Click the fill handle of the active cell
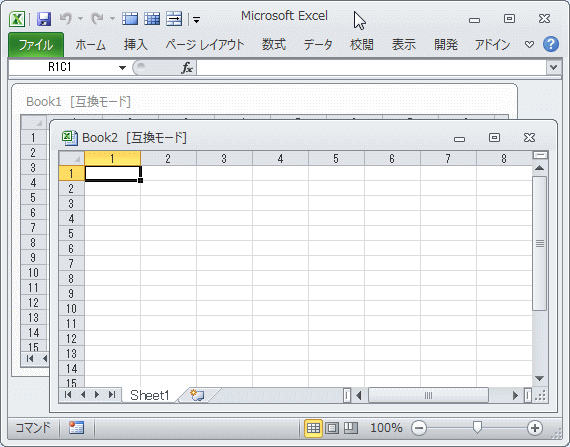Viewport: 570px width, 447px height. tap(141, 181)
